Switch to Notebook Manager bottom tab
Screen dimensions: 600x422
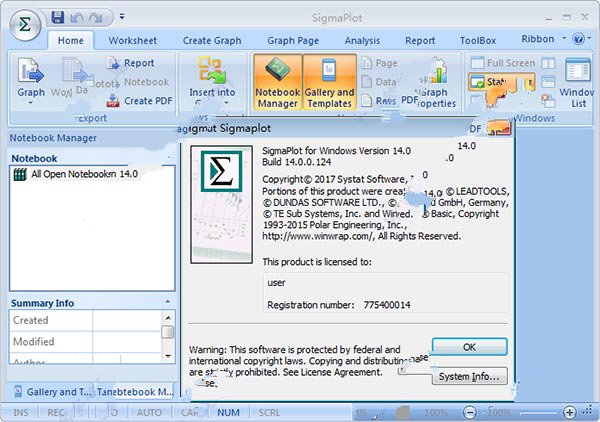click(135, 392)
